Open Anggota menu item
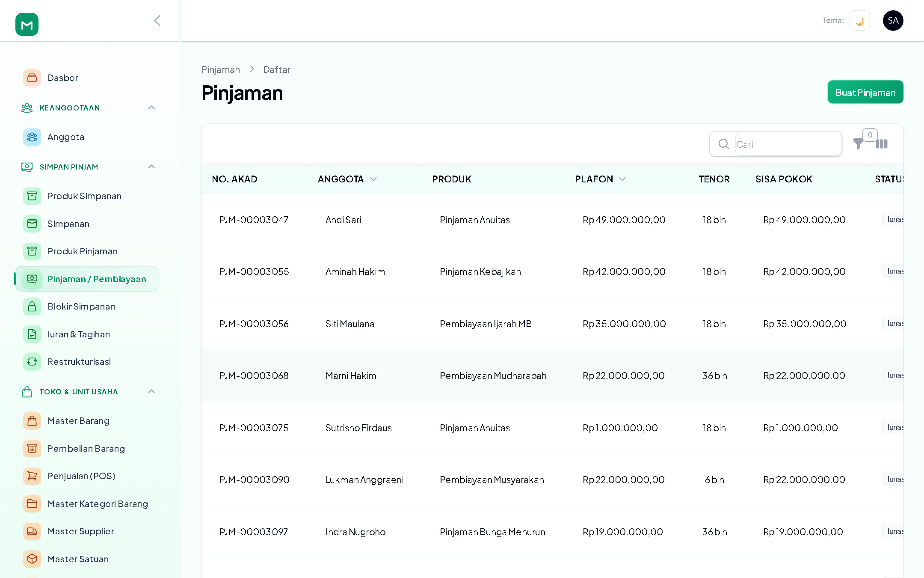 [66, 137]
